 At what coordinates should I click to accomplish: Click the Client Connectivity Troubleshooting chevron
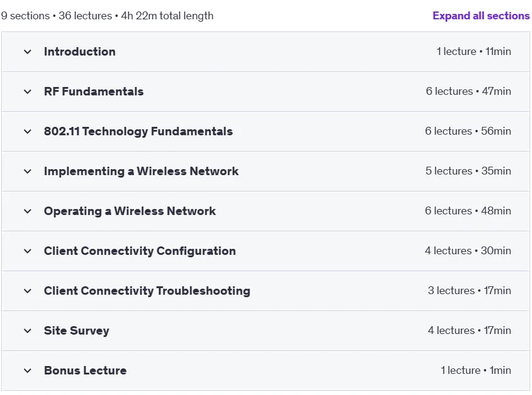click(27, 291)
